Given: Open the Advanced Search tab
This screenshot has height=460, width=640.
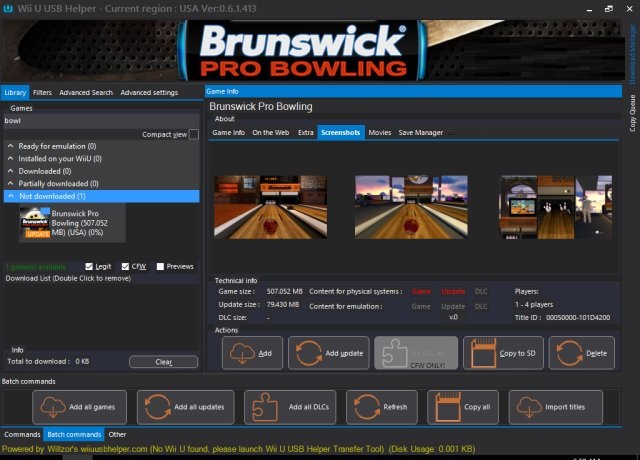Looking at the screenshot, I should click(86, 93).
